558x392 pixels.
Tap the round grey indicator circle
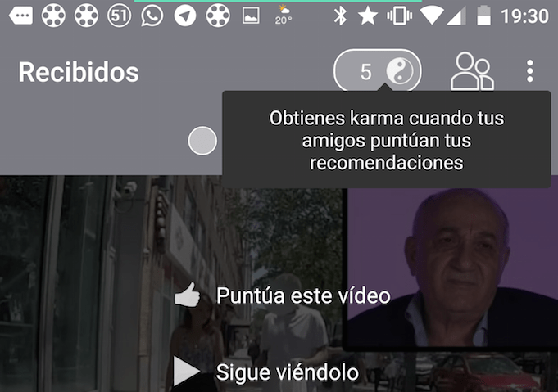(202, 141)
